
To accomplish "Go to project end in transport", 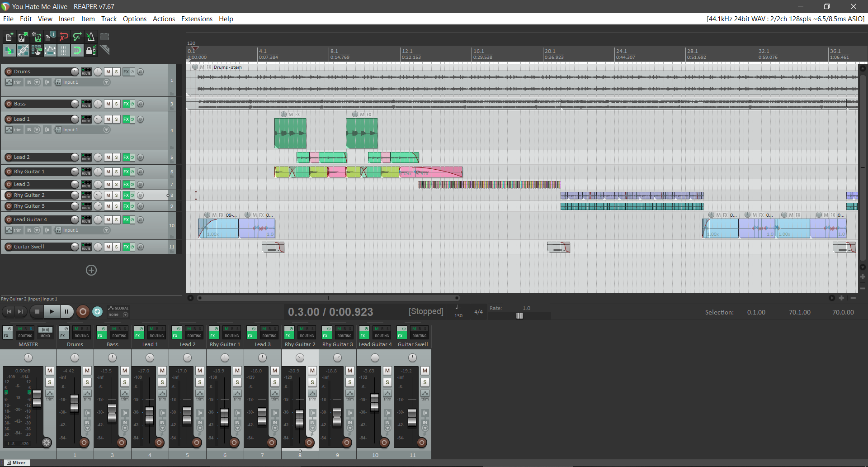I will coord(20,311).
